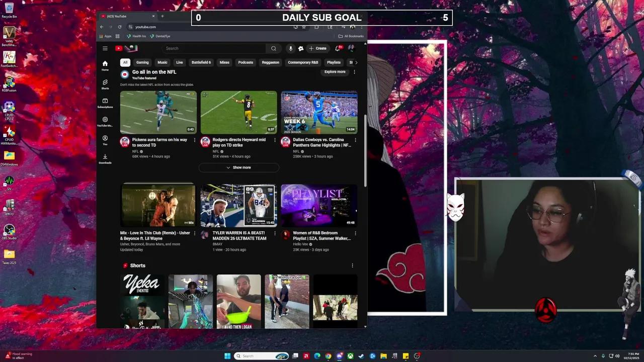
Task: Play the Dallas Cowboys vs. Carolina thumbnail
Action: pos(319,112)
